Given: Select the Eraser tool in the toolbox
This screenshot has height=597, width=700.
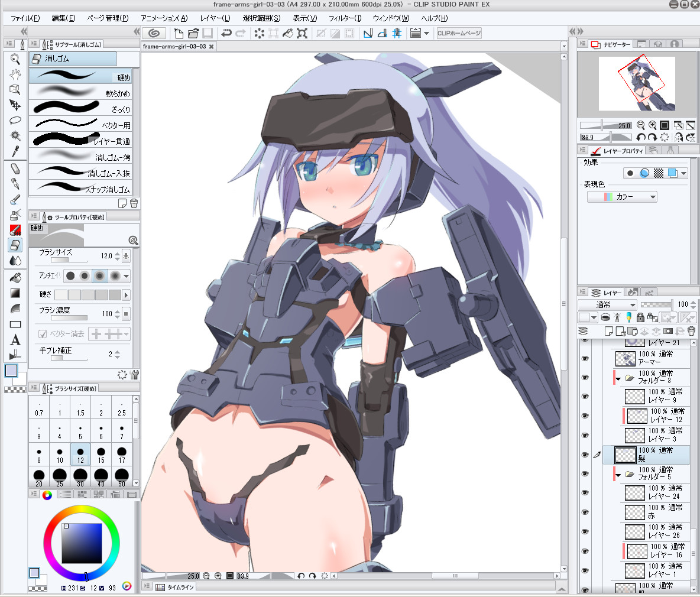Looking at the screenshot, I should (x=15, y=245).
